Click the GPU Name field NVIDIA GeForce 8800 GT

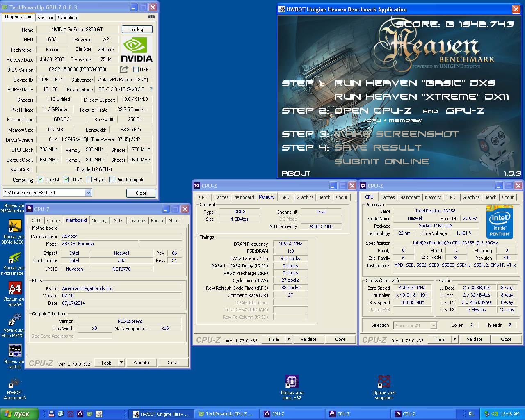point(77,30)
